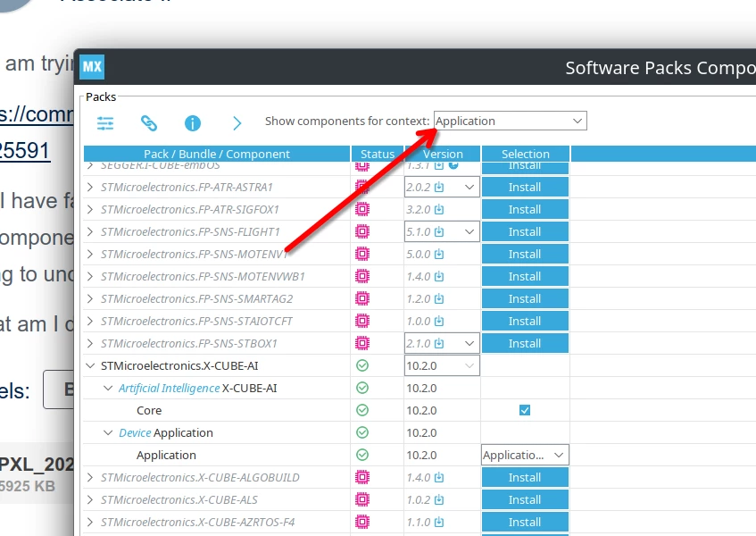
Task: Open version dropdown for FP-SNS-FLIGHT1
Action: tap(469, 232)
